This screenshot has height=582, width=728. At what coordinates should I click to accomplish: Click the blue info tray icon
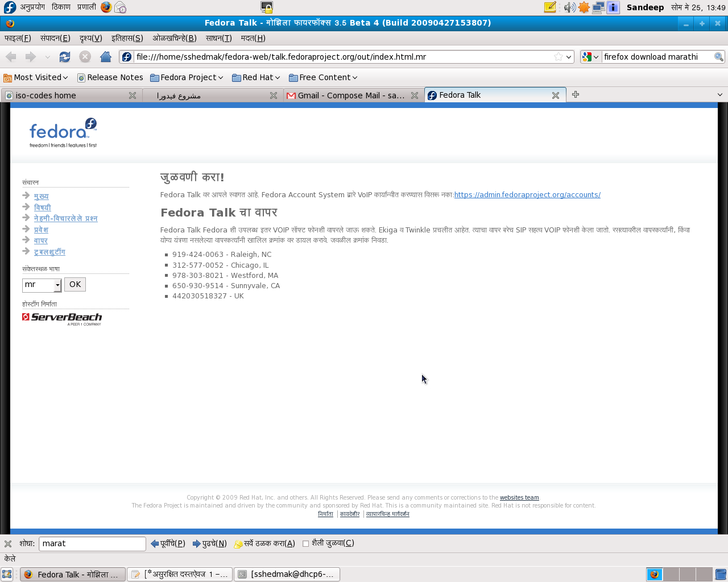pyautogui.click(x=613, y=7)
